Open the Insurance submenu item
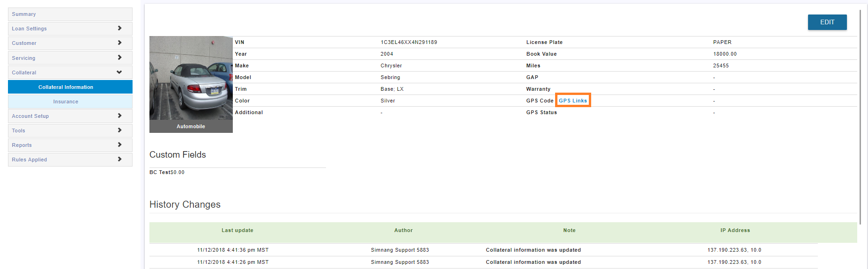 pyautogui.click(x=70, y=102)
